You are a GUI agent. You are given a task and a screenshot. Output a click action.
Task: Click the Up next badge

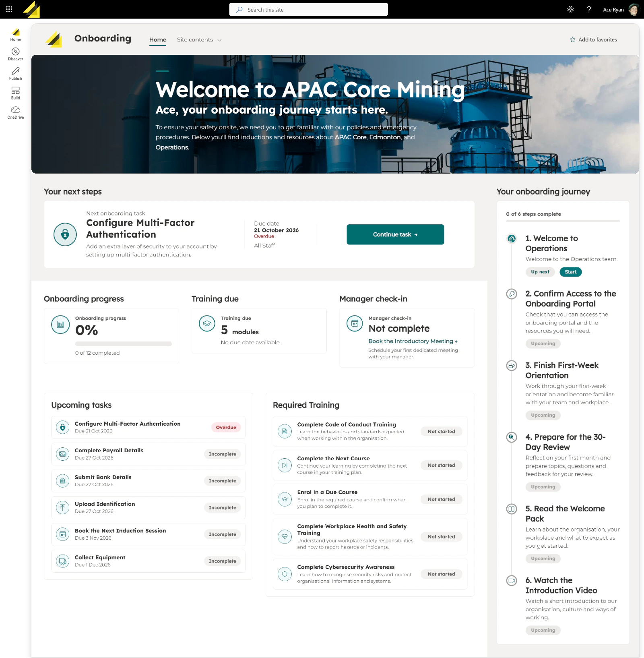(x=540, y=272)
